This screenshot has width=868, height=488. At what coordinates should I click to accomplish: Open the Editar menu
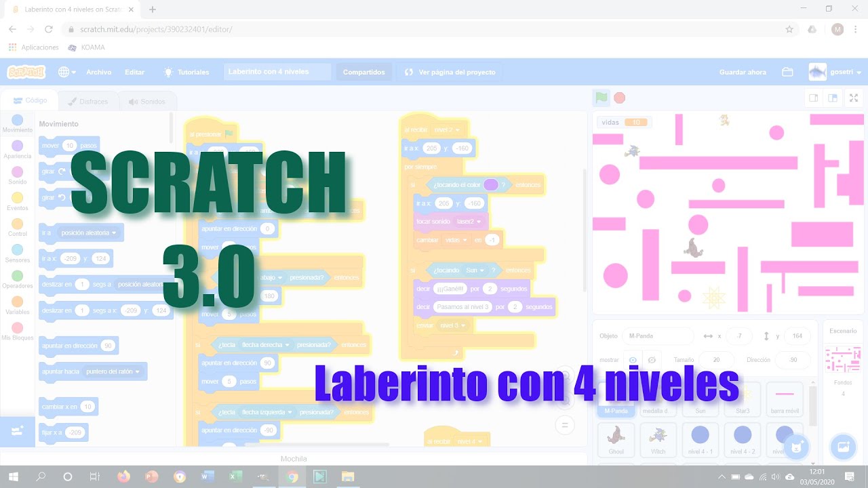[134, 72]
